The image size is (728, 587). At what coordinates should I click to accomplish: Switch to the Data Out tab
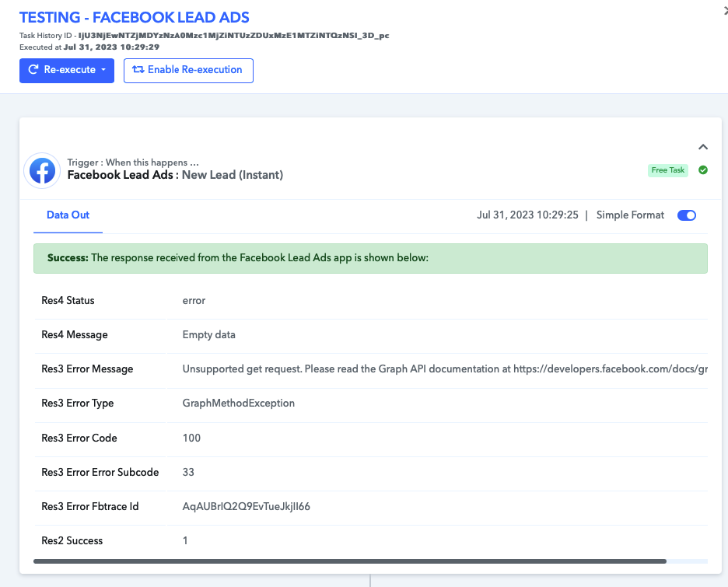point(68,215)
